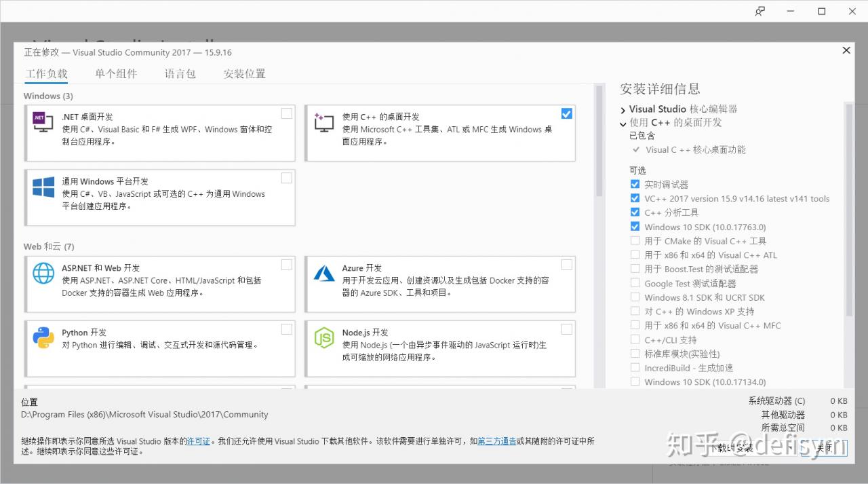Open the 许可证 license link

tap(199, 441)
